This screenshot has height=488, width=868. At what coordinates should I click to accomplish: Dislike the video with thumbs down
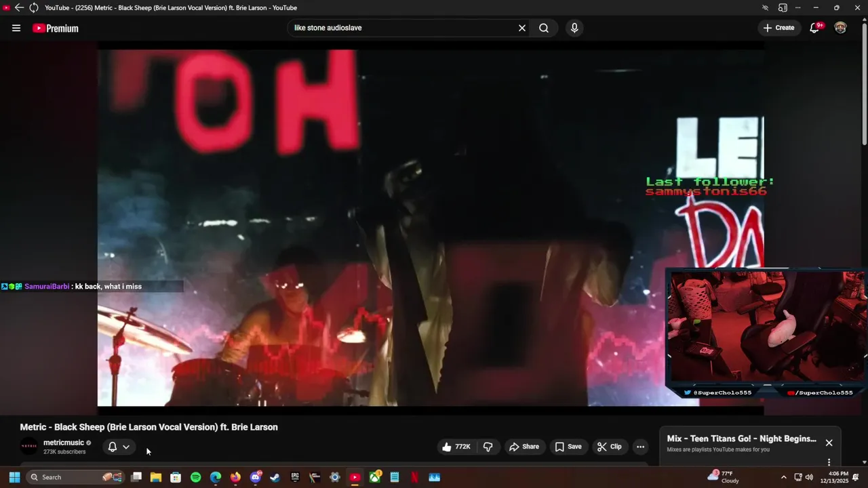pos(488,447)
